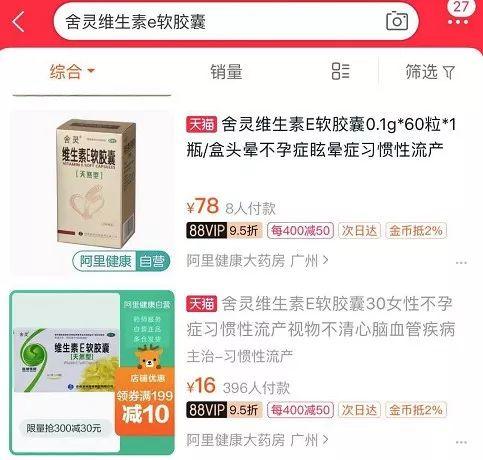Tap 每400减50 tag on first product
The height and width of the screenshot is (460, 483).
pyautogui.click(x=300, y=231)
